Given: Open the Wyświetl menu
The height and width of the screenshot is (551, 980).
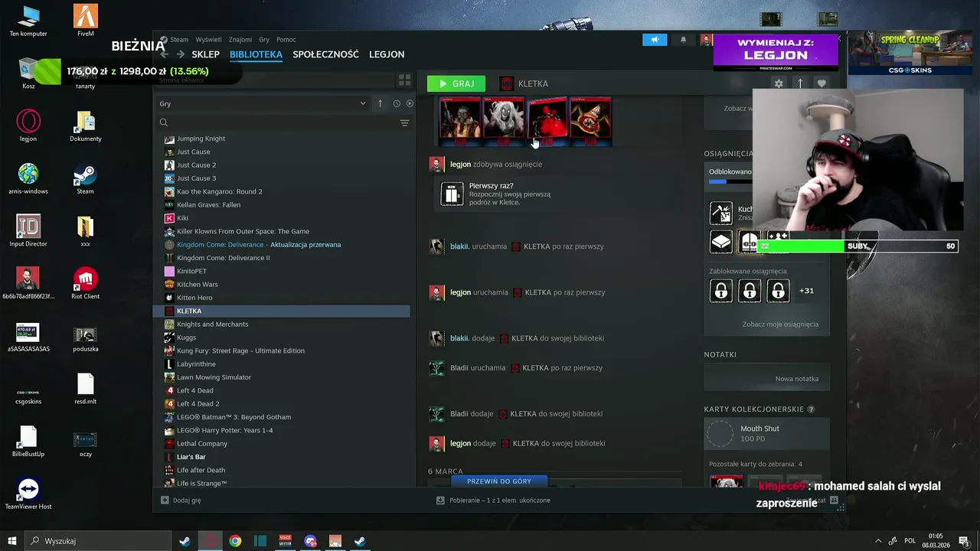Looking at the screenshot, I should click(208, 40).
